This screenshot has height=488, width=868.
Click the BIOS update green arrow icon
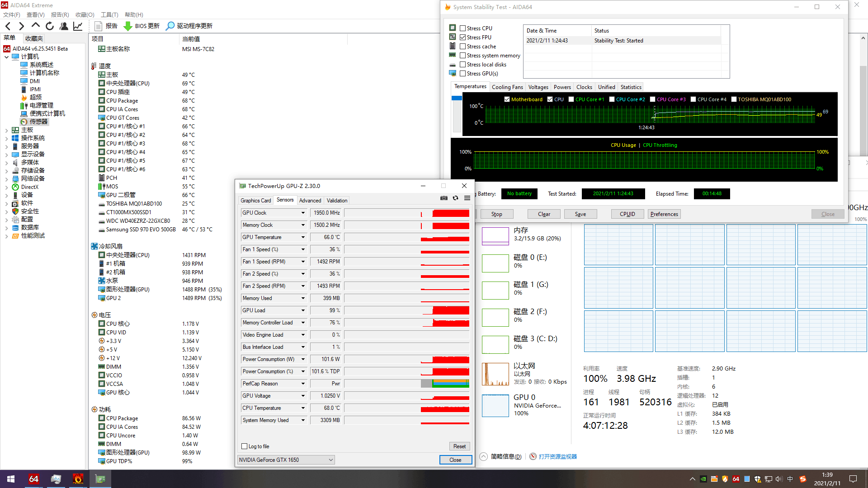(x=128, y=26)
